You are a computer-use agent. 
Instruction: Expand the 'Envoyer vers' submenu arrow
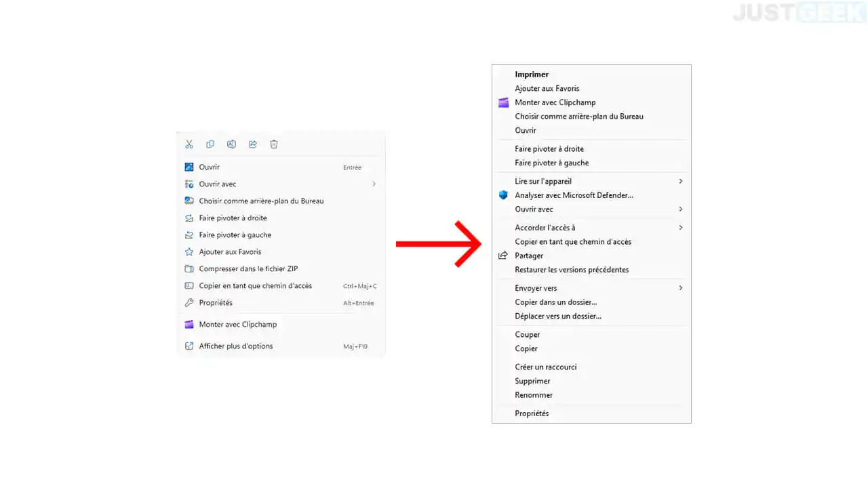coord(681,287)
